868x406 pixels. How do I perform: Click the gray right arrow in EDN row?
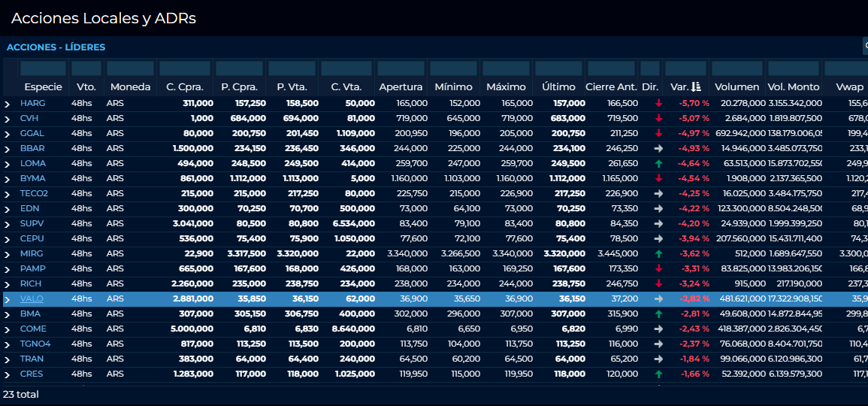click(658, 209)
